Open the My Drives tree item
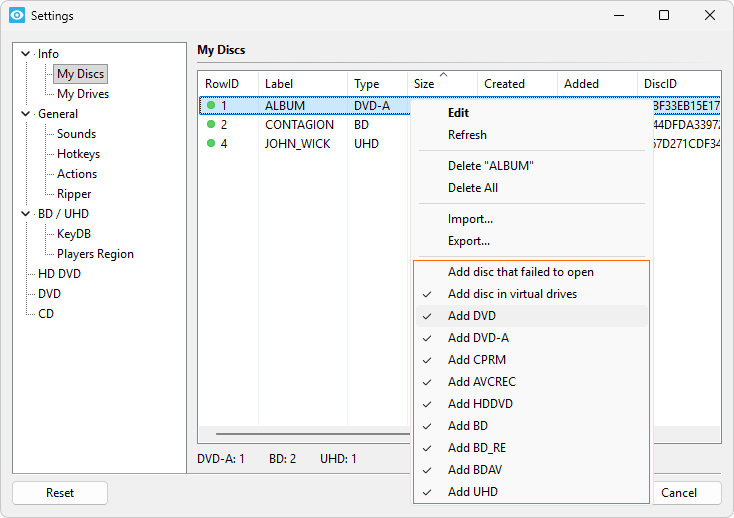Screen dimensions: 734x518 [x=83, y=94]
